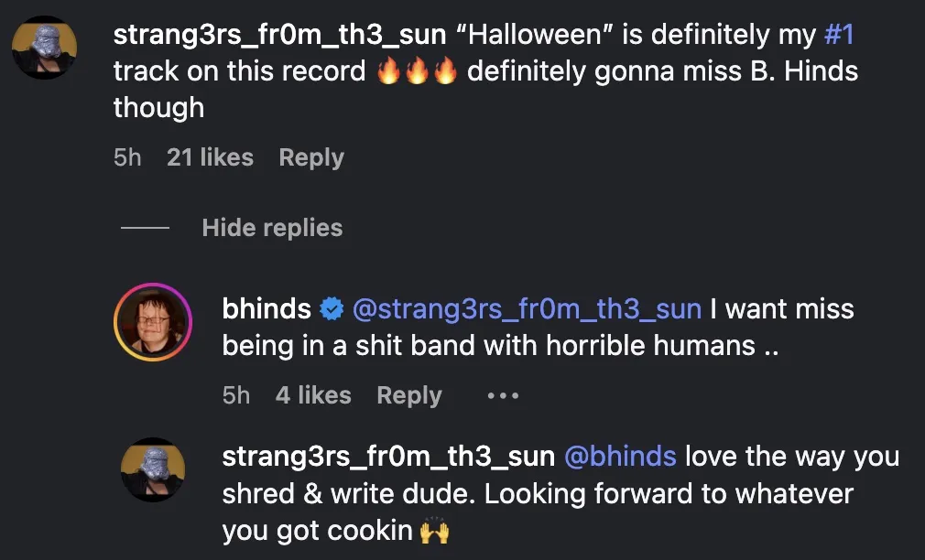View the 21 likes on top comment
Image resolution: width=925 pixels, height=560 pixels.
click(x=210, y=157)
